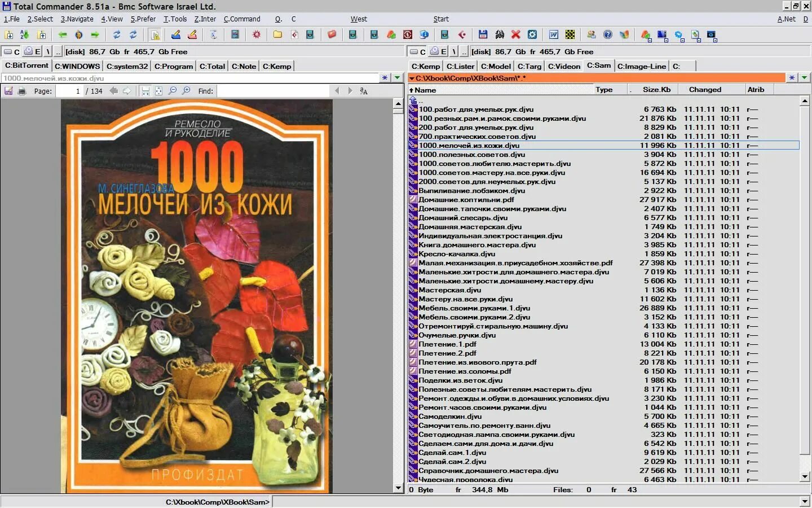Open the 4.View menu
This screenshot has height=508, width=812.
coord(112,19)
